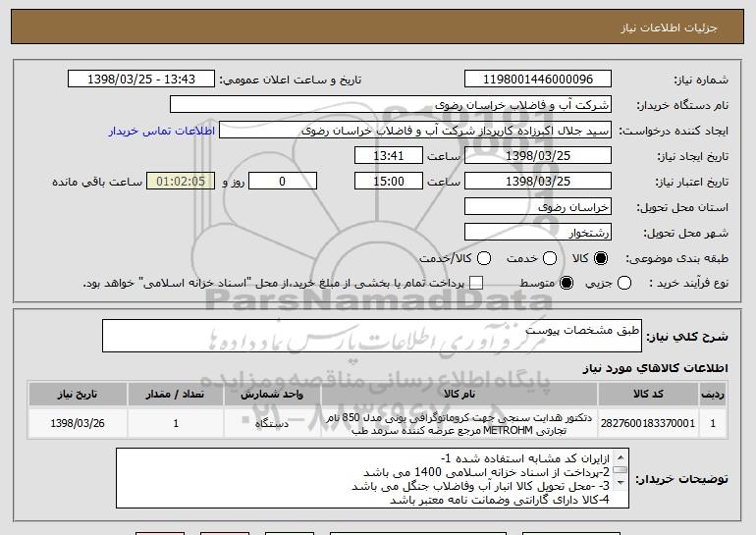This screenshot has height=535, width=756.
Task: Click the creation time field 13:41
Action: (389, 156)
